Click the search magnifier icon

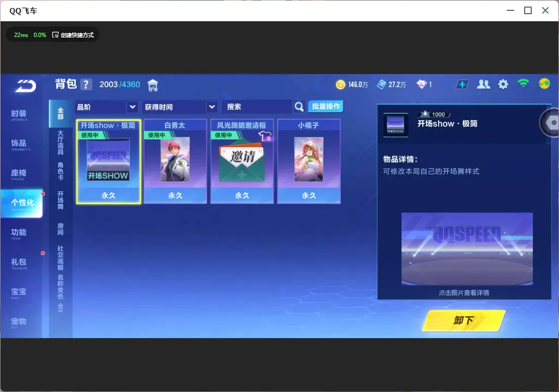[x=299, y=107]
